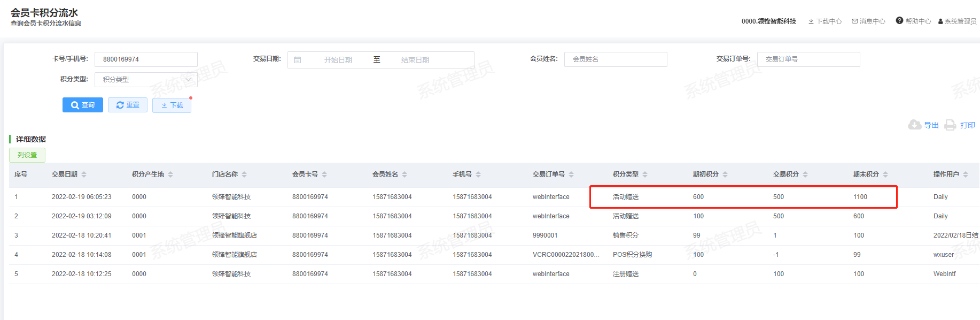Open 下载中心 in the top bar

pyautogui.click(x=825, y=21)
